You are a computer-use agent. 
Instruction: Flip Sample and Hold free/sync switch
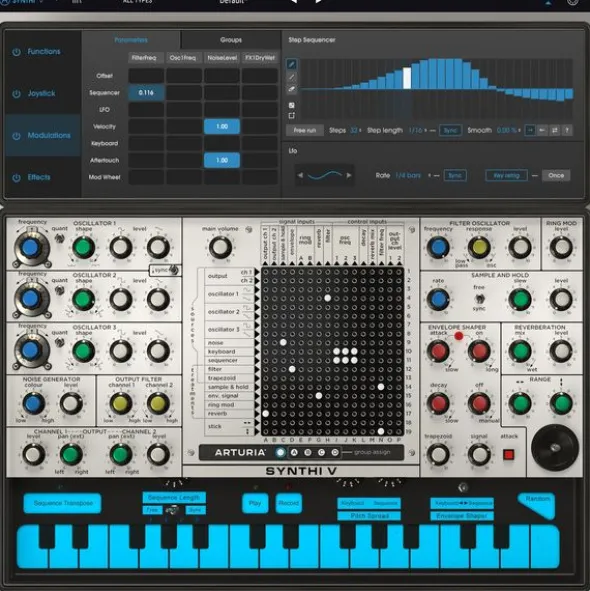(479, 299)
